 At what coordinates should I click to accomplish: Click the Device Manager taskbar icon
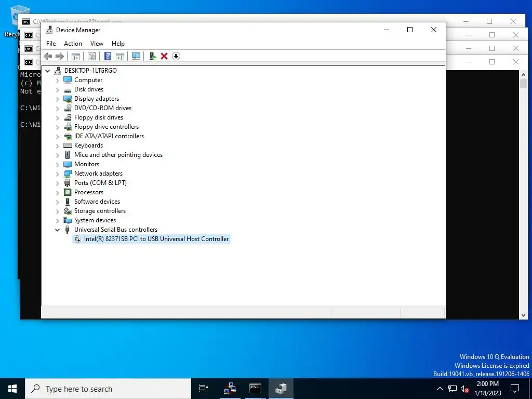coord(281,389)
